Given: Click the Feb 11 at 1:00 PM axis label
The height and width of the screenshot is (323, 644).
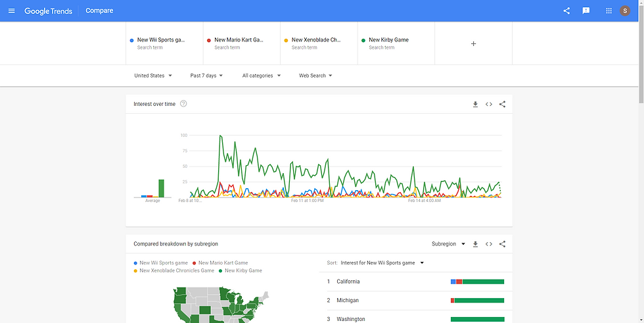Looking at the screenshot, I should [x=308, y=201].
